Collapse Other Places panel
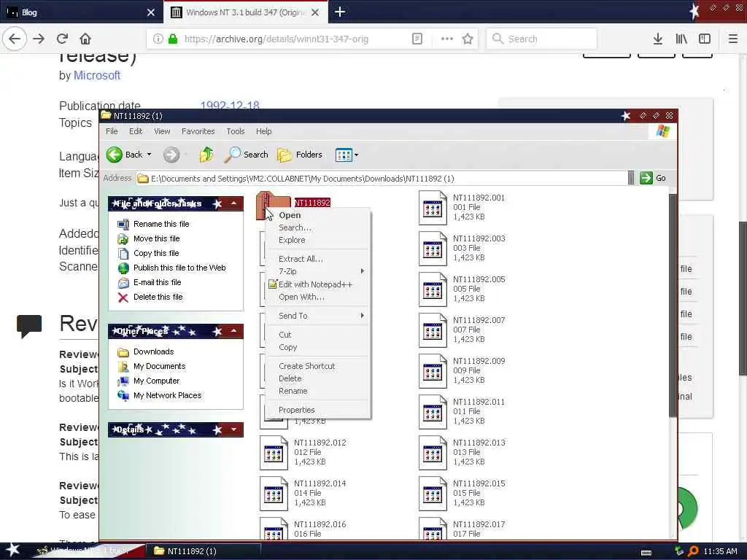747x560 pixels. coord(234,331)
